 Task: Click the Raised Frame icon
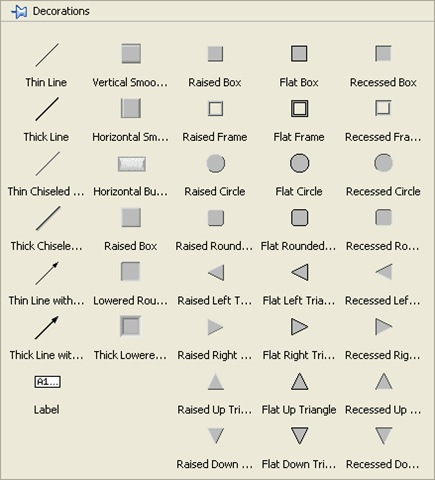point(215,109)
